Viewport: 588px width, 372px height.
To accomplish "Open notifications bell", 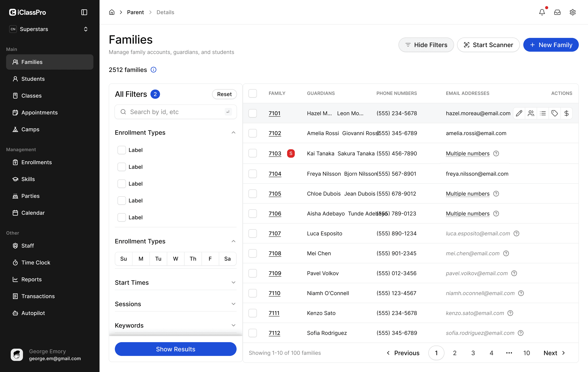I will point(542,12).
